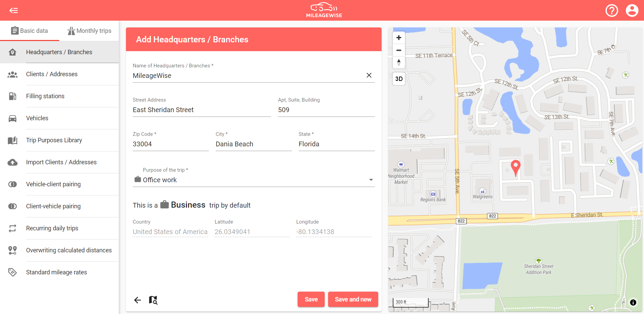644x314 pixels.
Task: Click the map search icon in form footer
Action: [153, 300]
